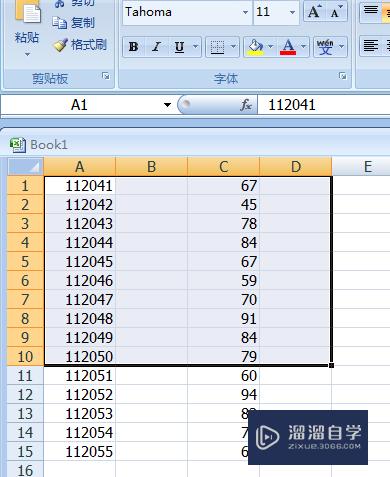
Task: Click cell containing 112041
Action: (80, 185)
